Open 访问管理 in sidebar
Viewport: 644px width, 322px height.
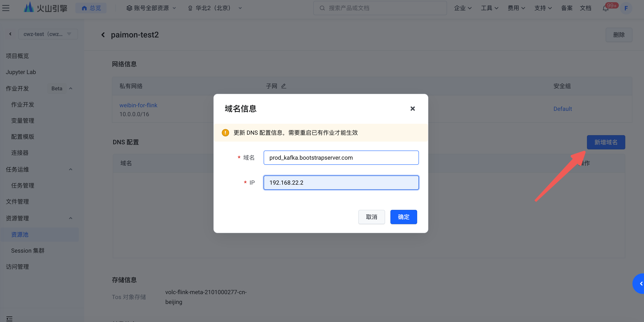18,267
